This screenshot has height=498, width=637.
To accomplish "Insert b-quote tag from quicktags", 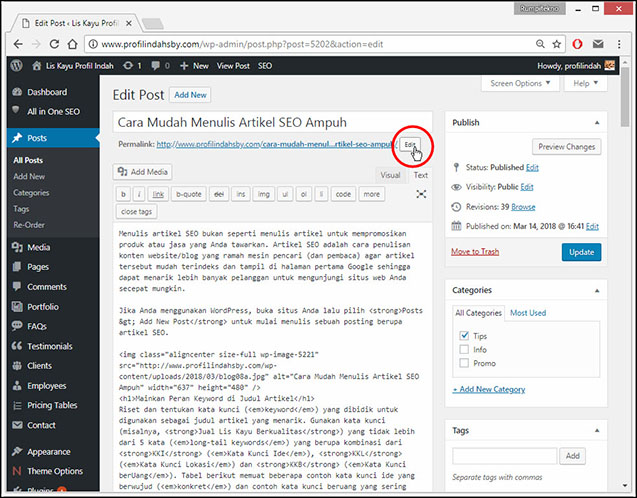I will point(188,194).
